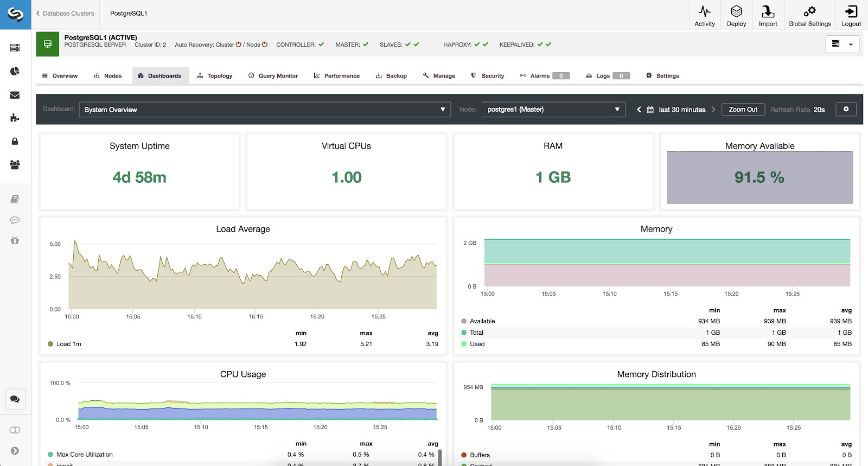Toggle the Used memory legend series
Viewport: 868px width, 466px height.
click(473, 344)
